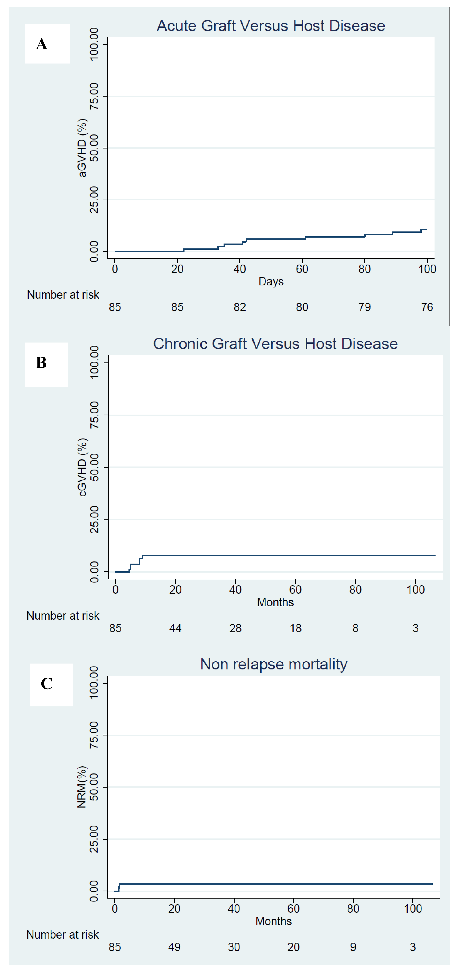Click the 'Acute Graft Versus Host Disease' title
This screenshot has height=980, width=461.
pyautogui.click(x=271, y=26)
